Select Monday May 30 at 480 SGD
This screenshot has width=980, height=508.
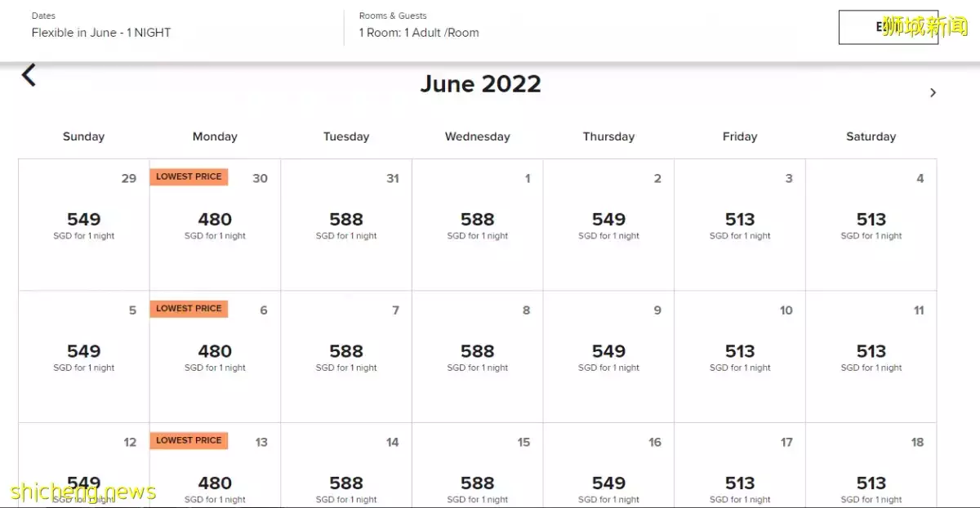tap(215, 225)
